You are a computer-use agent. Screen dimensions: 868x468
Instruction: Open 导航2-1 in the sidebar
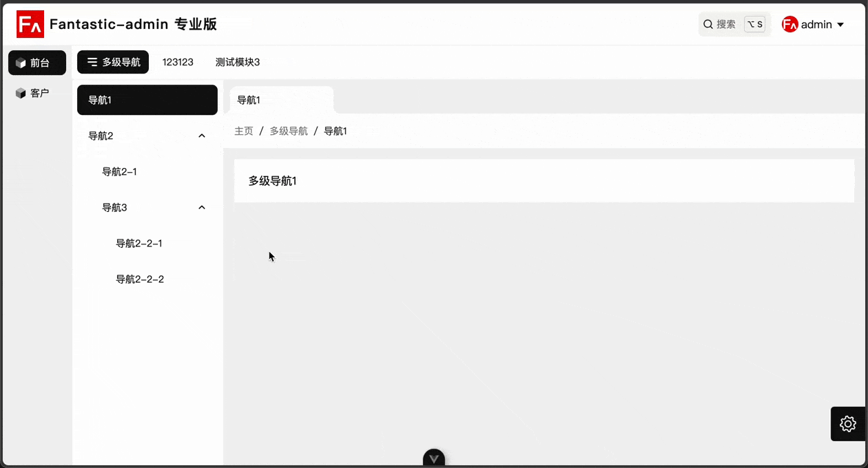[119, 172]
